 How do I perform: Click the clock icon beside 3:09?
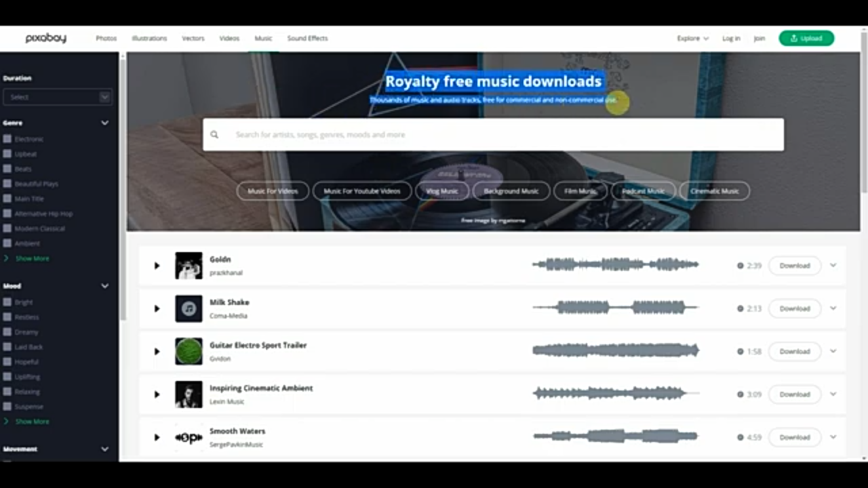tap(741, 394)
